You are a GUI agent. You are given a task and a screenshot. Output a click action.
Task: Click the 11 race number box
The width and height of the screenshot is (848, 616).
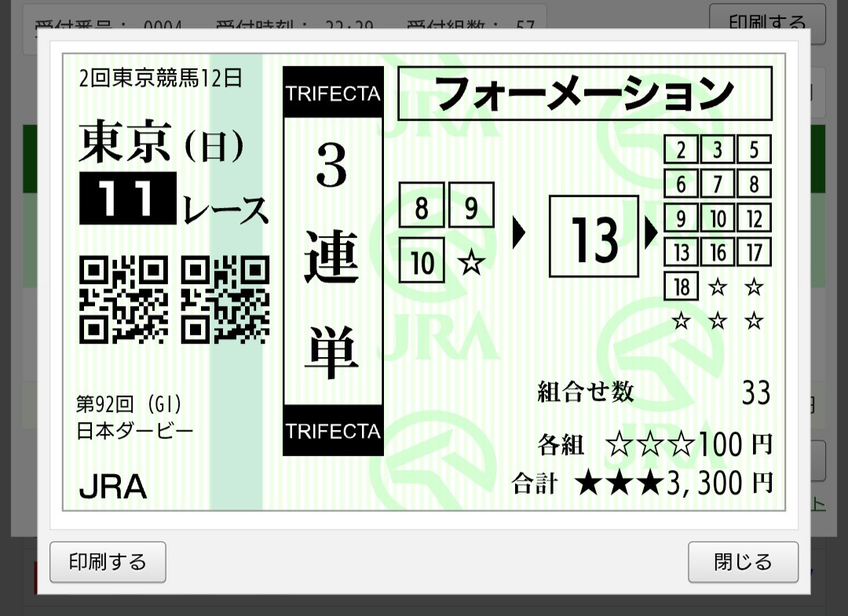(x=128, y=199)
